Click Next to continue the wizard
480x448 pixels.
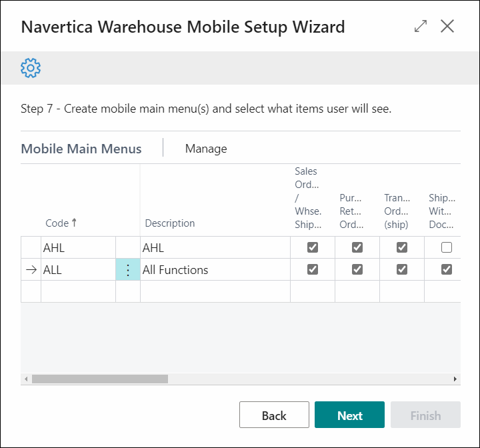(x=349, y=415)
